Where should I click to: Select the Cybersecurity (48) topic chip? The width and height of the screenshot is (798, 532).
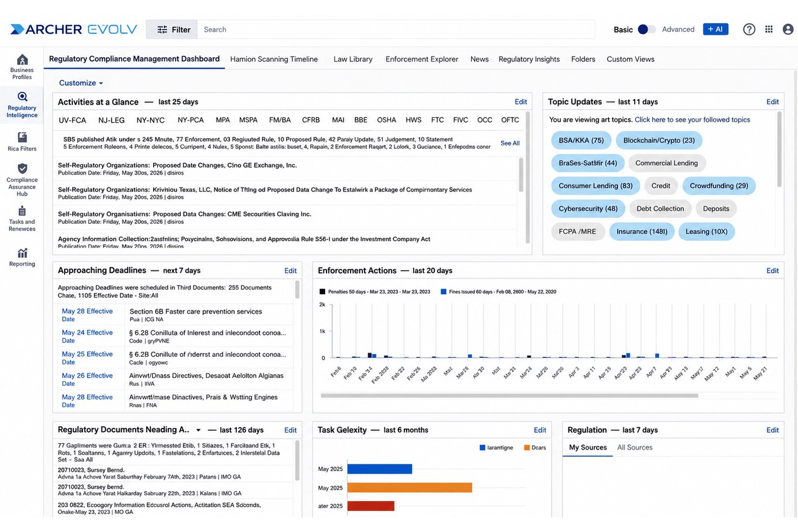pos(588,209)
